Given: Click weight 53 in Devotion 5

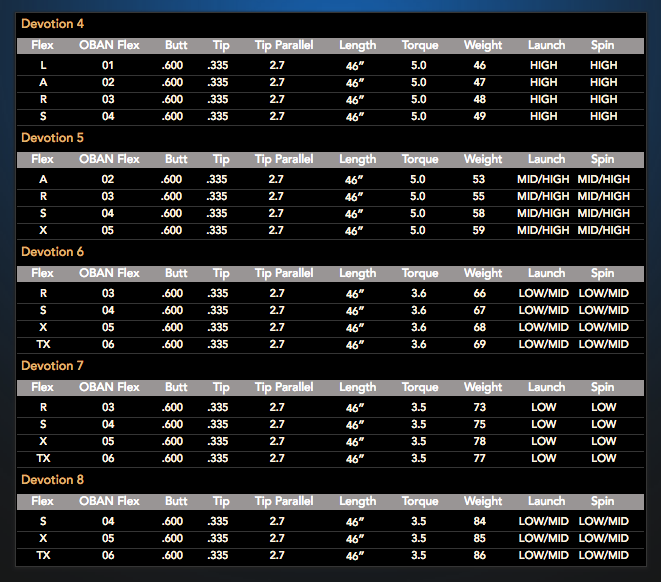Looking at the screenshot, I should [x=478, y=180].
